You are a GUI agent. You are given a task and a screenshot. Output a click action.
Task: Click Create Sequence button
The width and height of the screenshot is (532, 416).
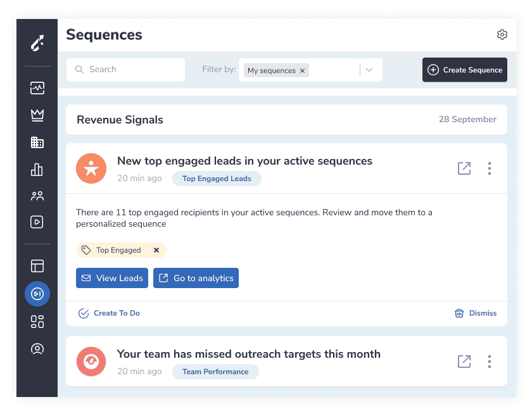pos(464,70)
